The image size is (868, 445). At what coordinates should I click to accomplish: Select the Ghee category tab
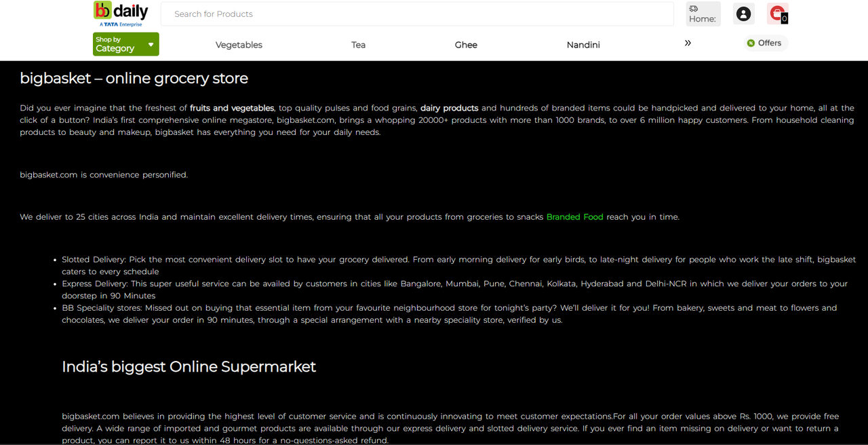[x=466, y=45]
